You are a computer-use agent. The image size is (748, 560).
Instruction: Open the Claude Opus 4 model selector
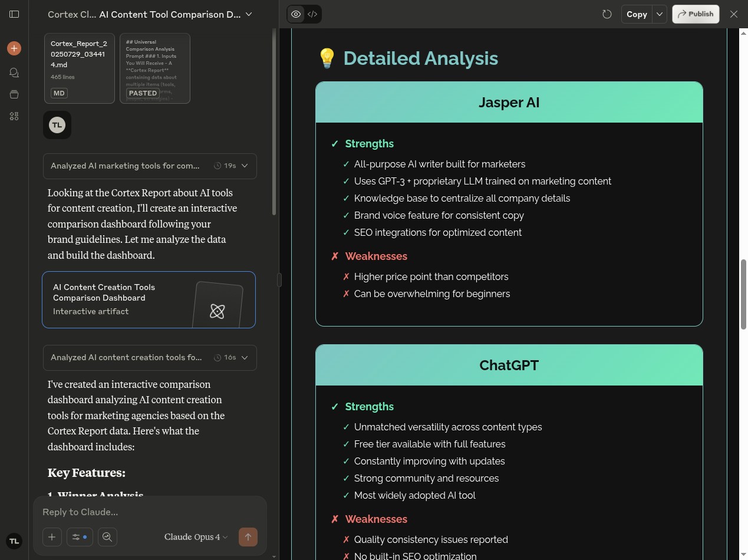[196, 537]
